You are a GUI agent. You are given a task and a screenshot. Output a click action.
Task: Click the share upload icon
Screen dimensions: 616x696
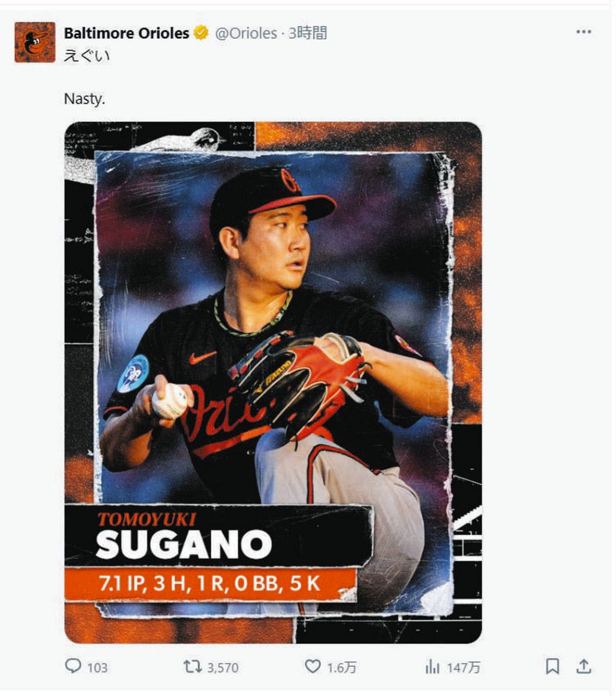point(584,666)
